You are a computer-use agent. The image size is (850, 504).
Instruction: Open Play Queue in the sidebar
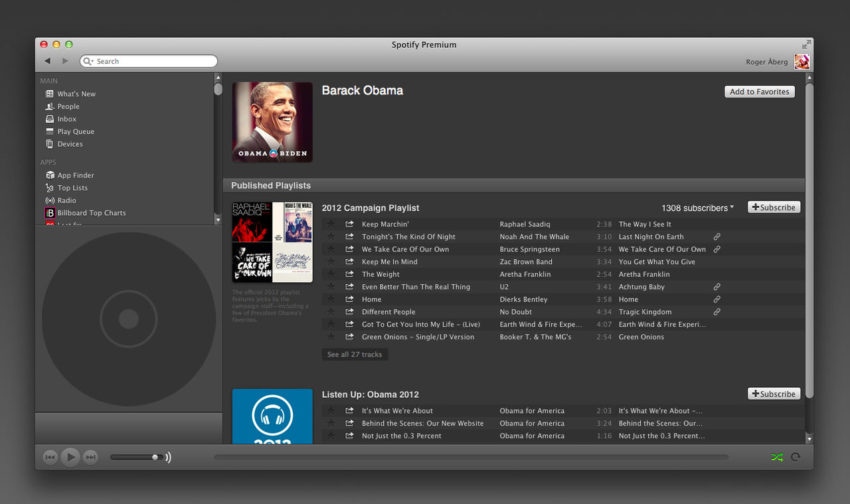click(70, 131)
